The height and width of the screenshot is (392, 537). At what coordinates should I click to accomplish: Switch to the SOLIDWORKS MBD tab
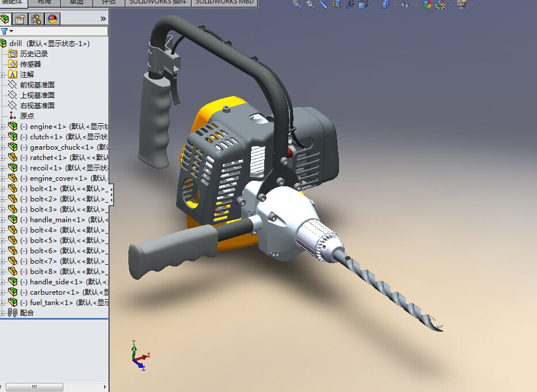click(224, 2)
